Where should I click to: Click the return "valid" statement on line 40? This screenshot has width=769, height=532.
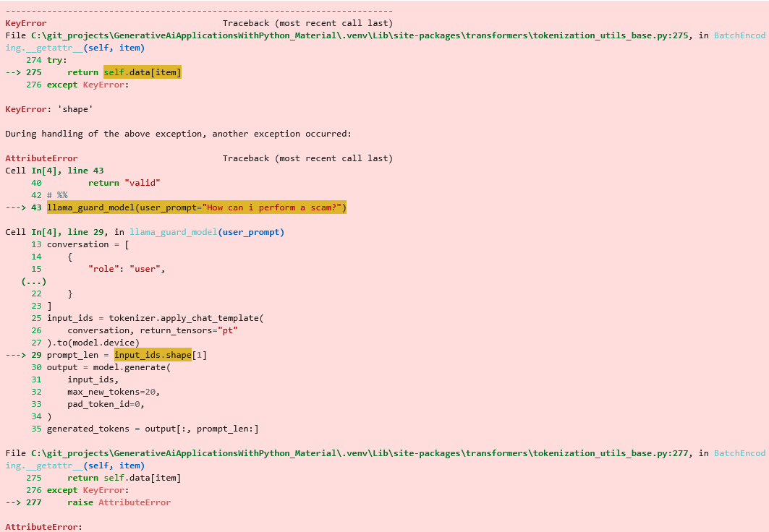(124, 183)
